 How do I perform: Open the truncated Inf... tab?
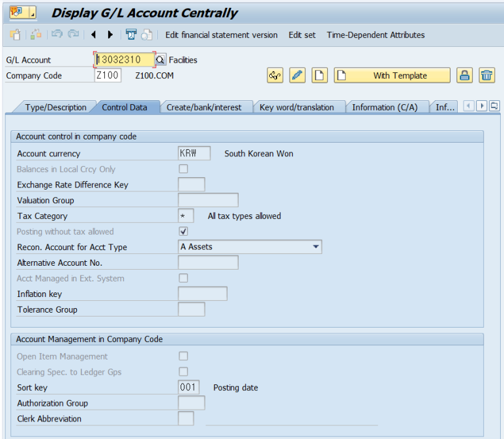click(445, 107)
